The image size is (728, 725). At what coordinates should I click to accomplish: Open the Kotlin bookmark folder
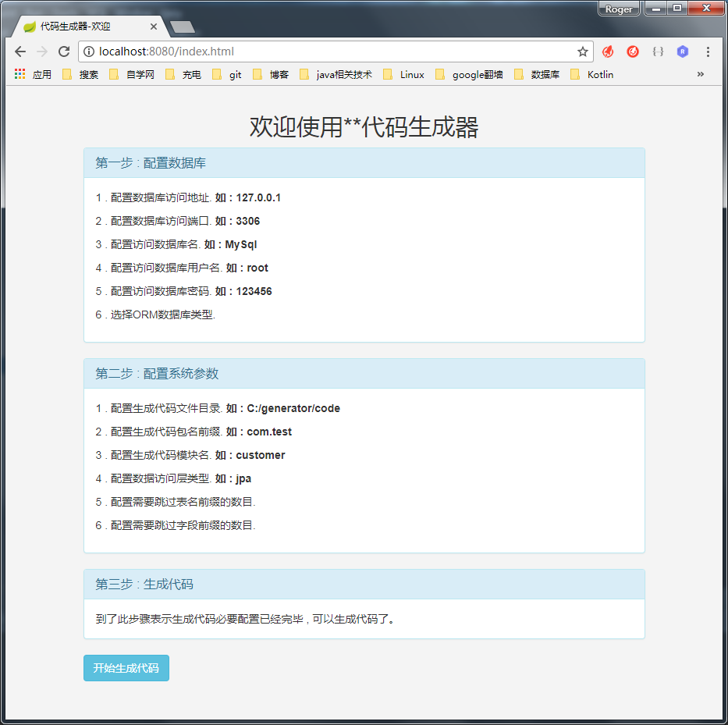point(592,74)
